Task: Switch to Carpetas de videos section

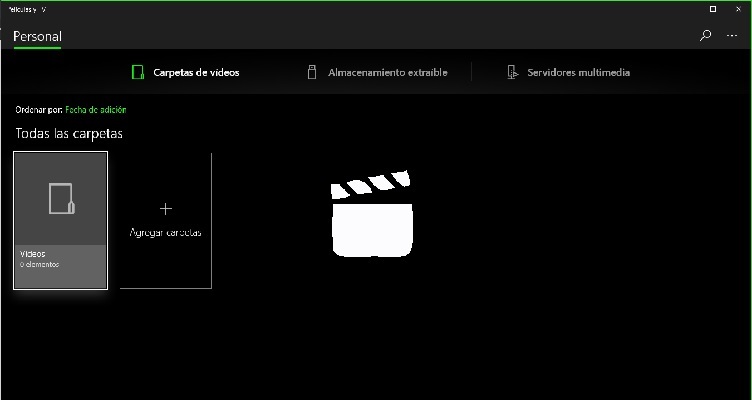Action: [x=196, y=72]
